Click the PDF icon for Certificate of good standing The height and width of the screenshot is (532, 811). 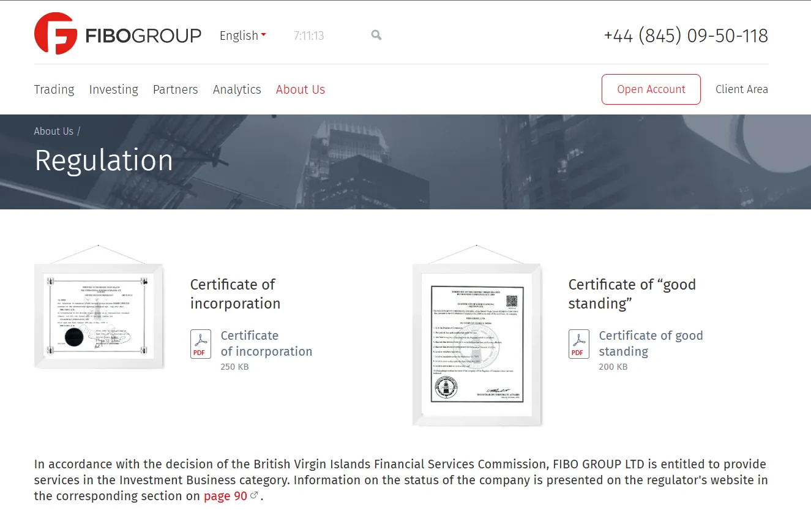click(579, 344)
